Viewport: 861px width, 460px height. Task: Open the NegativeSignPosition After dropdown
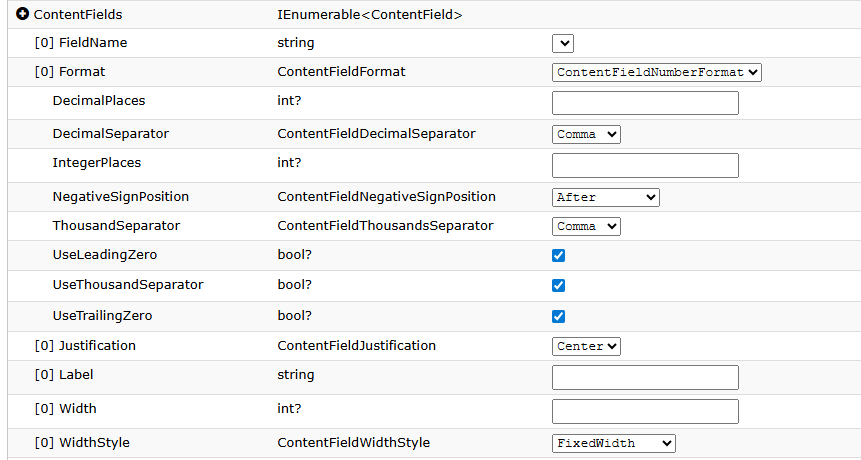[x=606, y=198]
